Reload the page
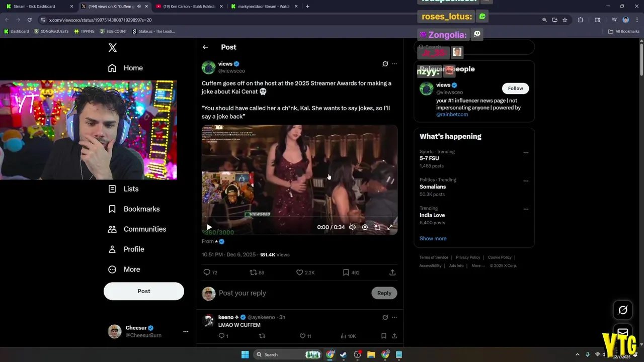This screenshot has height=362, width=644. (x=29, y=20)
